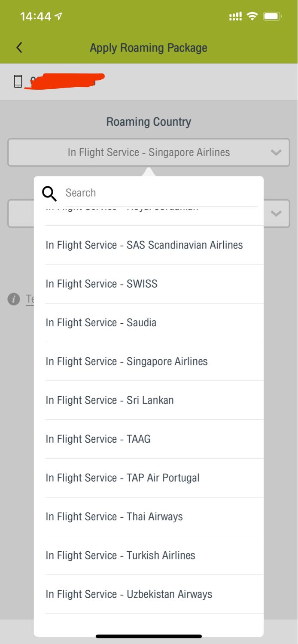Choose In Flight Service - Saudia
Viewport: 298px width, 644px height.
click(154, 322)
